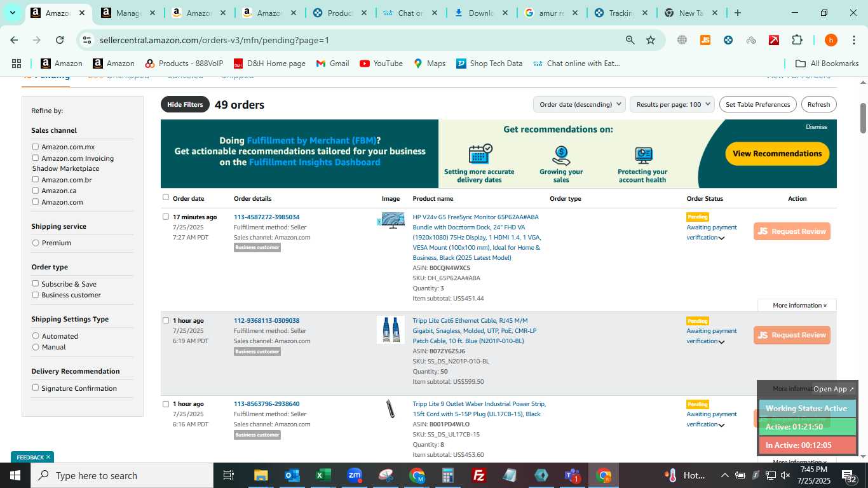
Task: Open Windows notification center
Action: (850, 475)
